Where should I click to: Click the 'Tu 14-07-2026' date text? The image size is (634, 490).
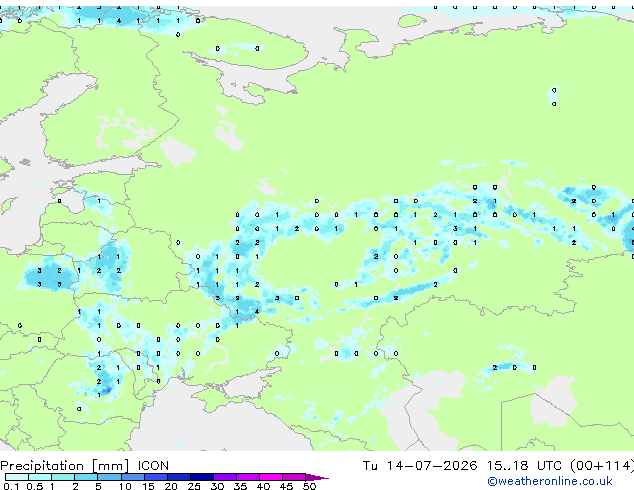[x=420, y=466]
